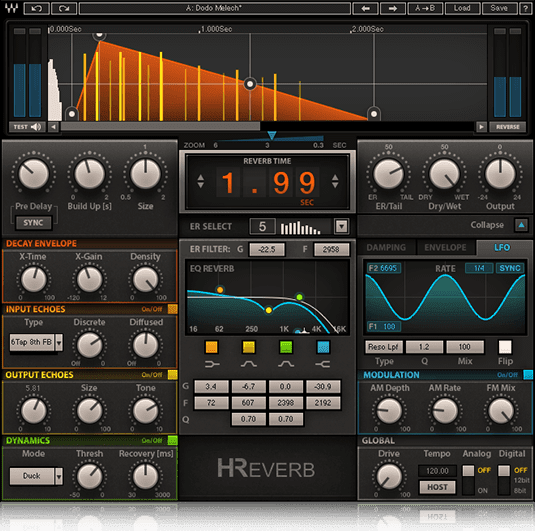Image resolution: width=535 pixels, height=531 pixels.
Task: Open the help question mark icon
Action: [525, 8]
